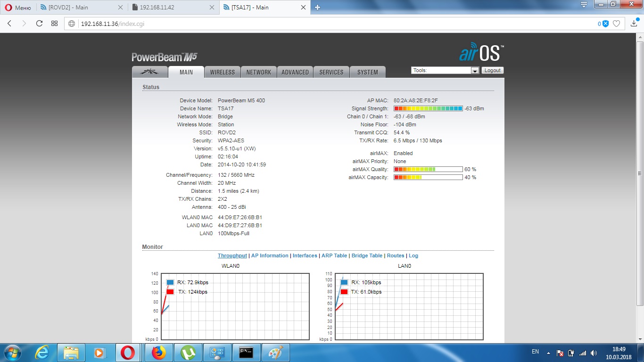Switch to the MAIN tab

pyautogui.click(x=186, y=72)
